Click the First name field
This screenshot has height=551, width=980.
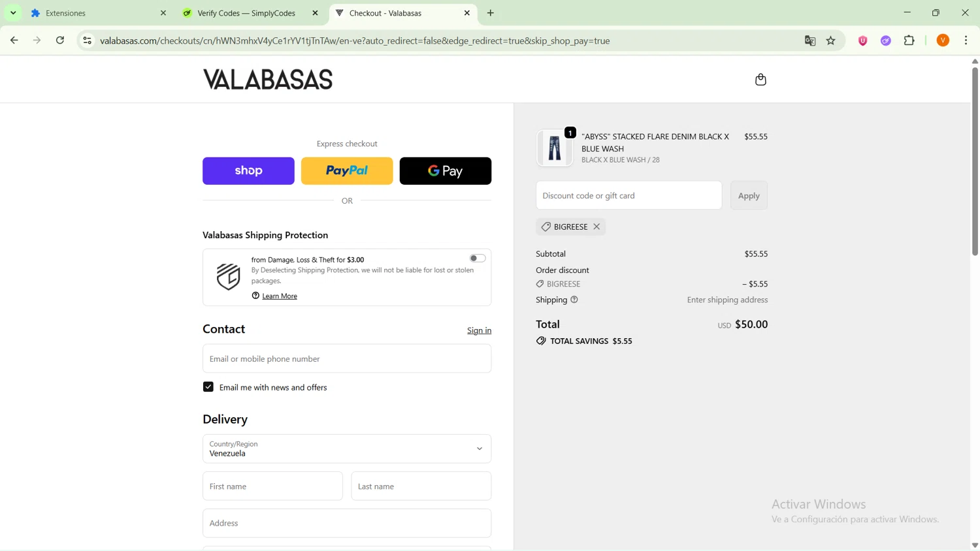coord(272,486)
